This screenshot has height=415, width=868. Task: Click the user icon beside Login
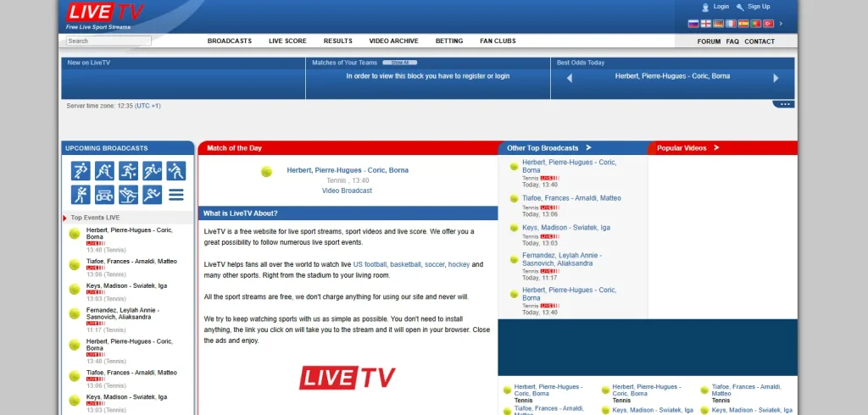705,7
